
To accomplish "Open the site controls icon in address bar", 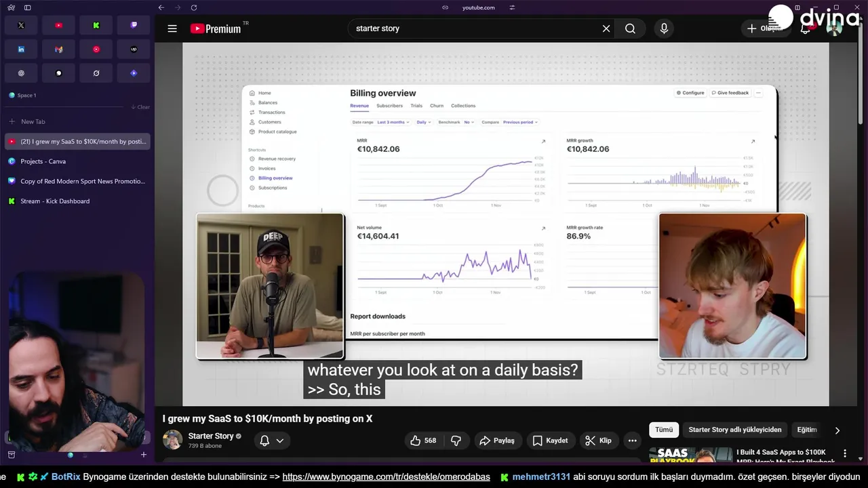I will [512, 7].
